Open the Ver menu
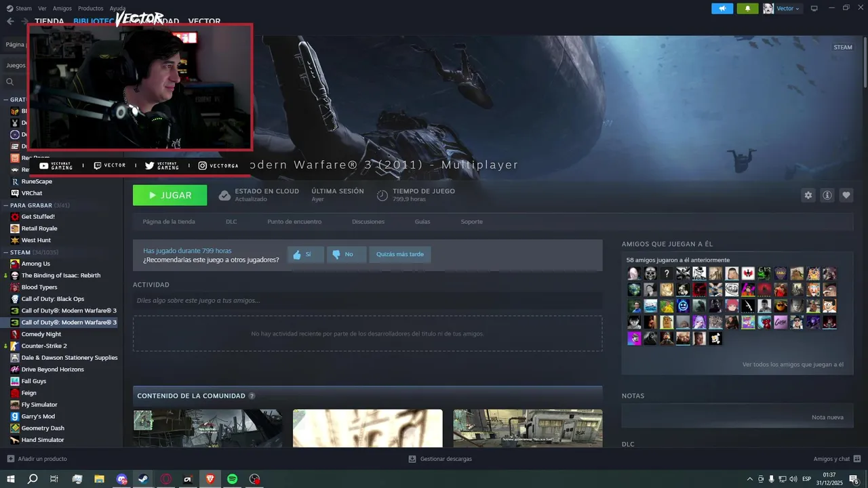The image size is (868, 488). [x=42, y=8]
